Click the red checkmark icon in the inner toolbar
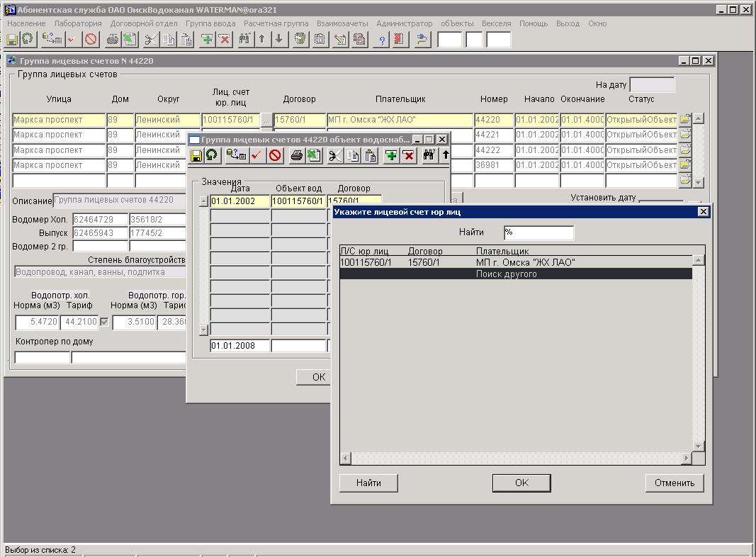Image resolution: width=756 pixels, height=557 pixels. pos(257,155)
